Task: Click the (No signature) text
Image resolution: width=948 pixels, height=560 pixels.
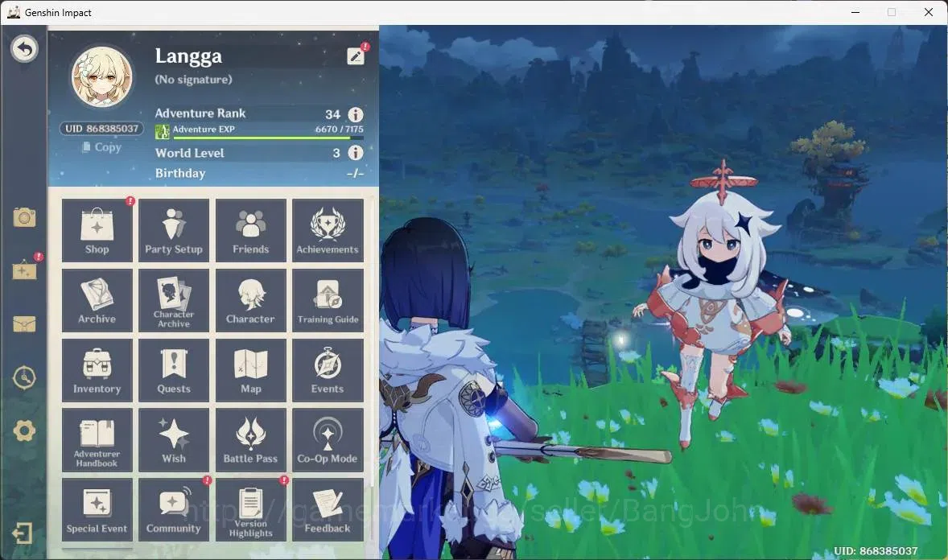Action: [193, 79]
